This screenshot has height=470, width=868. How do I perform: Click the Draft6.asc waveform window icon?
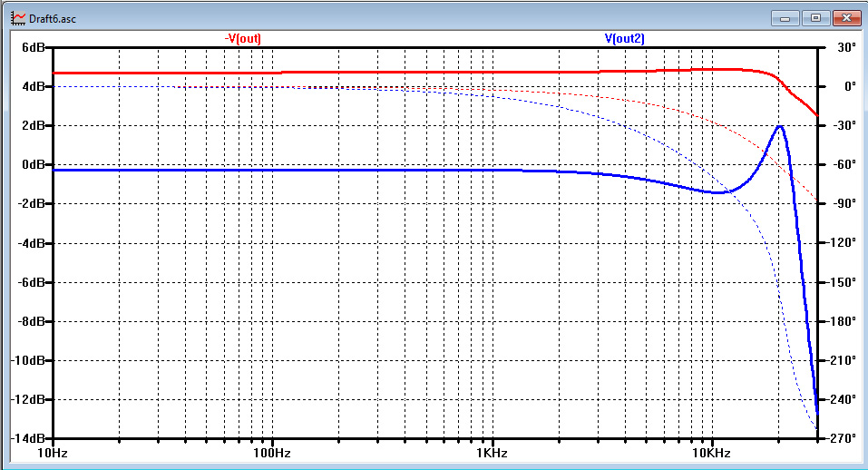pos(18,18)
